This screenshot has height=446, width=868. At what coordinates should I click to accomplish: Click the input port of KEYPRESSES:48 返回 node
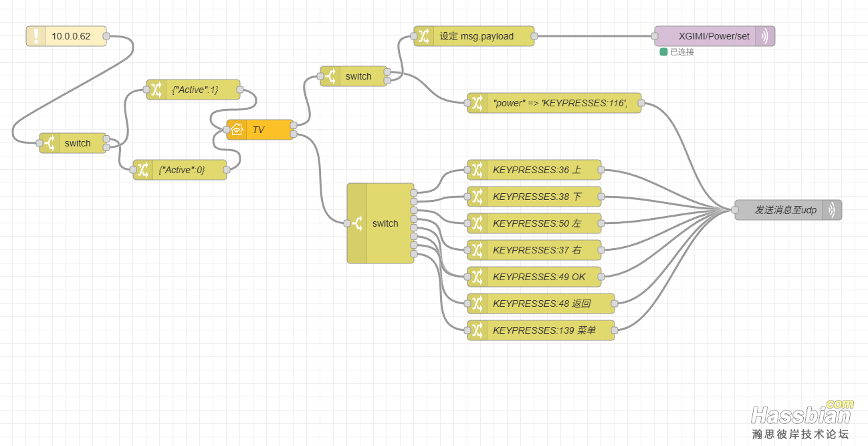pos(467,304)
